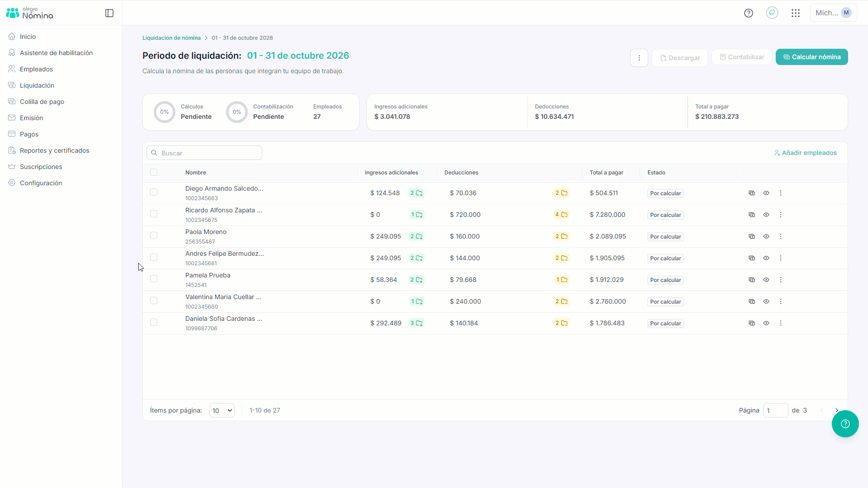Open ingresos adicionales badge for Valentina Maria Cuellar
Image resolution: width=868 pixels, height=488 pixels.
(x=417, y=301)
